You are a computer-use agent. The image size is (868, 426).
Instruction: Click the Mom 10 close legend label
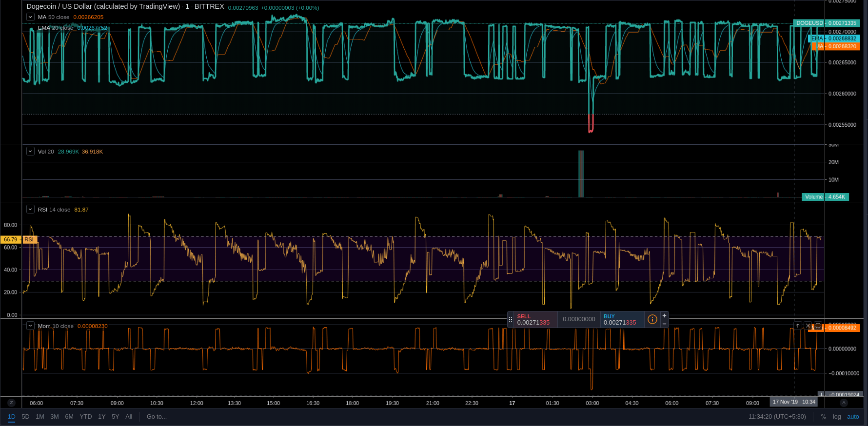tap(56, 326)
